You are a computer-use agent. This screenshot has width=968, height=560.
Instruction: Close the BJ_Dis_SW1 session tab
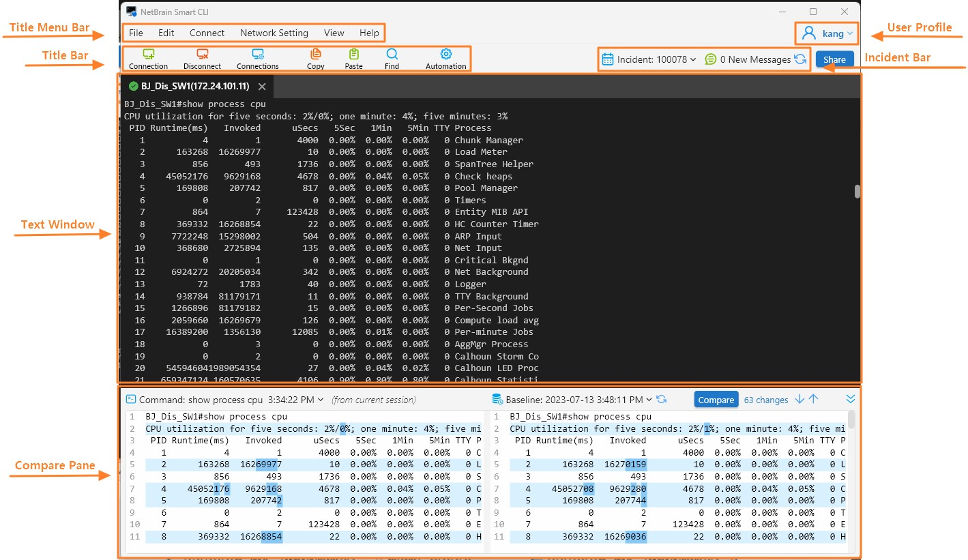click(x=262, y=87)
